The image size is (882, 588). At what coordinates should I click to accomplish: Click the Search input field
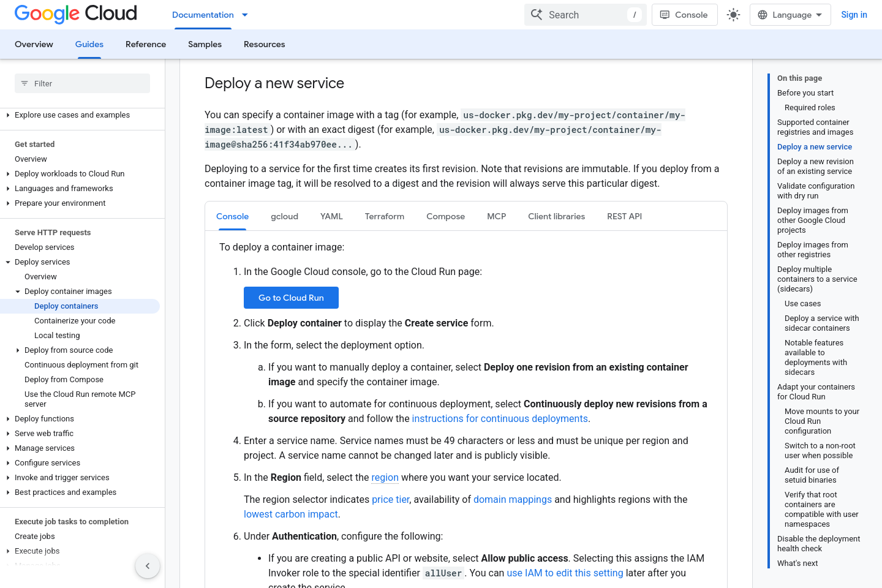coord(586,15)
